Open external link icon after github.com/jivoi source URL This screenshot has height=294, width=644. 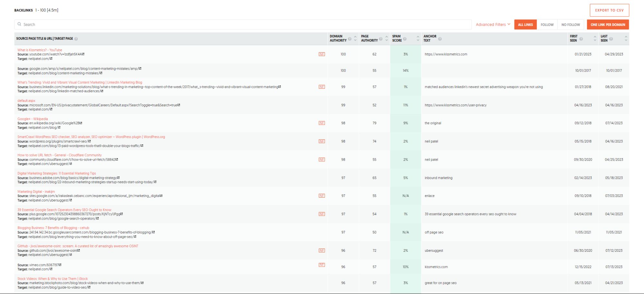pyautogui.click(x=79, y=250)
